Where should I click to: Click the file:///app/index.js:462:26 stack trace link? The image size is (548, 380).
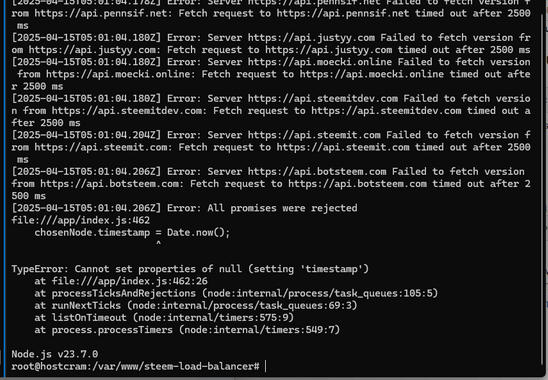tap(130, 281)
